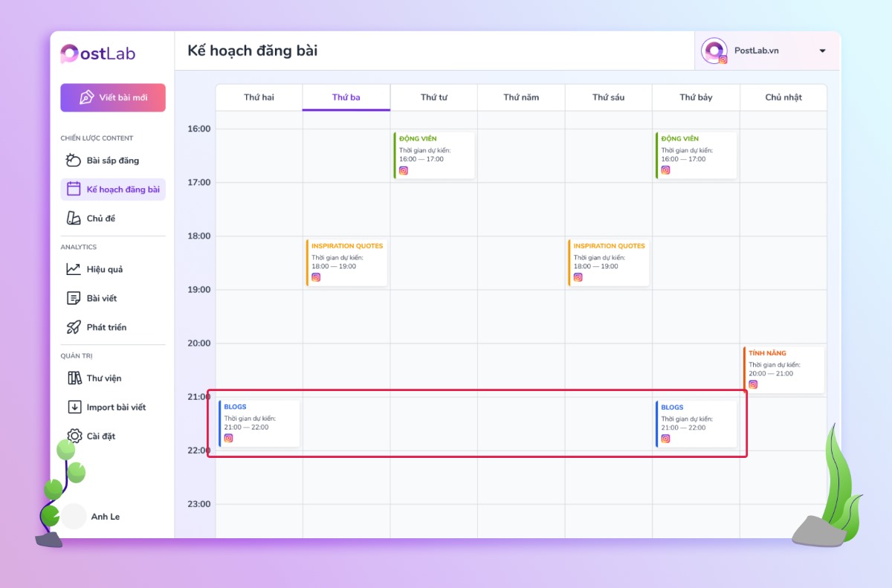Click the Chủ đề swatch icon

pyautogui.click(x=74, y=218)
